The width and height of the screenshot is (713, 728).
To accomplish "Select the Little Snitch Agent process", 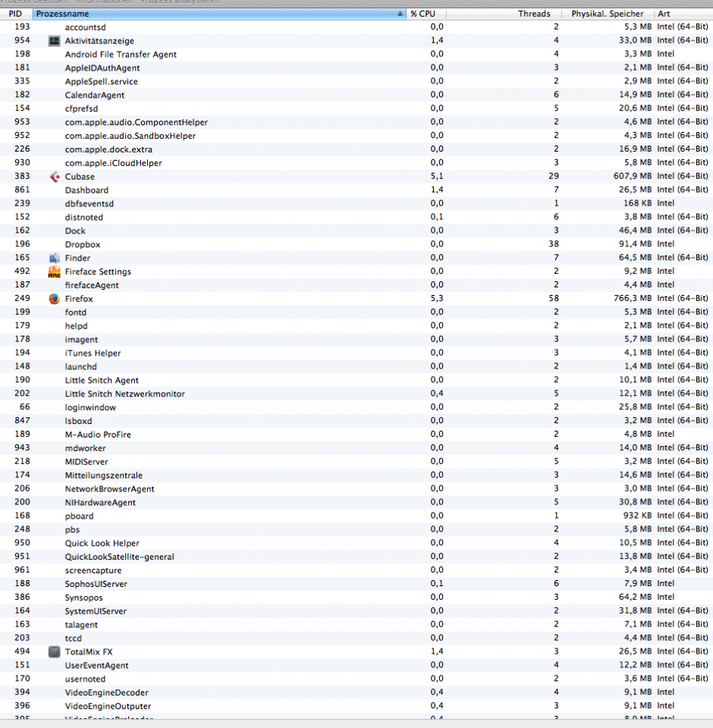I will [x=102, y=380].
